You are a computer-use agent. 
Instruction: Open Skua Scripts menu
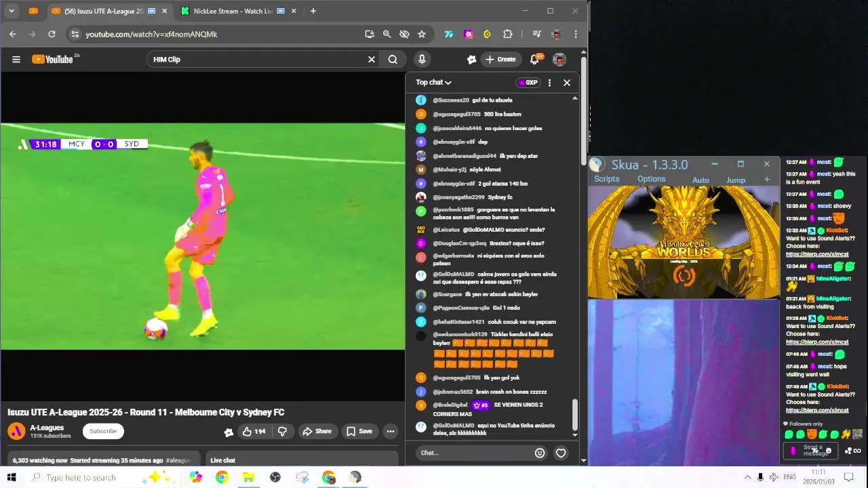coord(606,179)
